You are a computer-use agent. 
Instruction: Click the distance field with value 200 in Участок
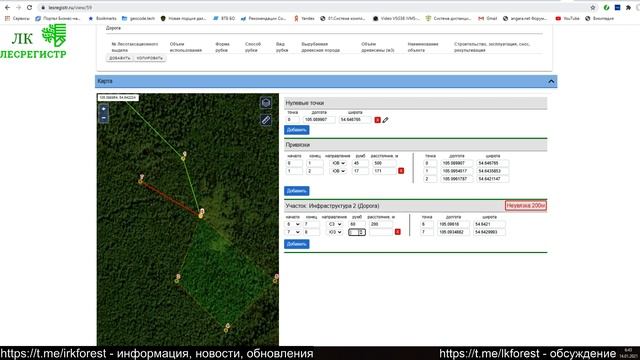[x=380, y=224]
